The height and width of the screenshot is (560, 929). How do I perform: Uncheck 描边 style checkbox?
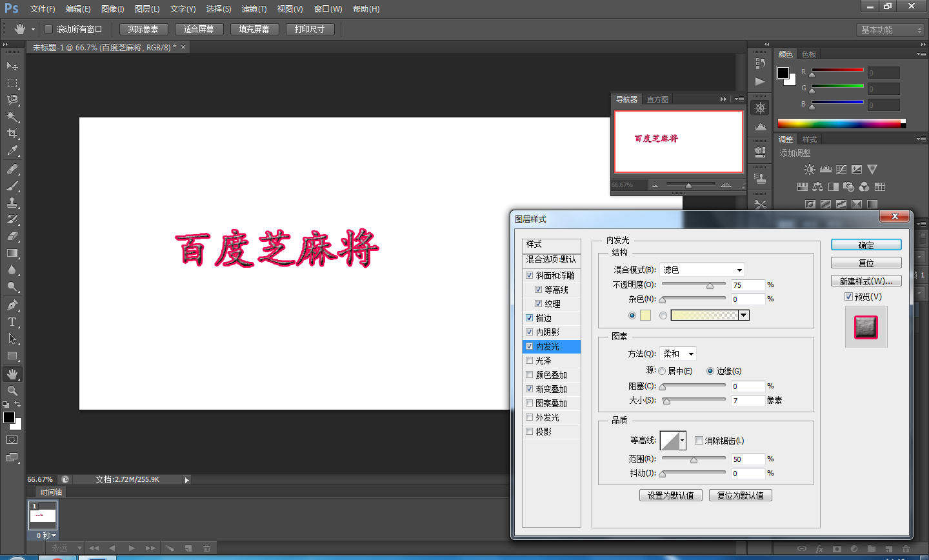tap(530, 318)
